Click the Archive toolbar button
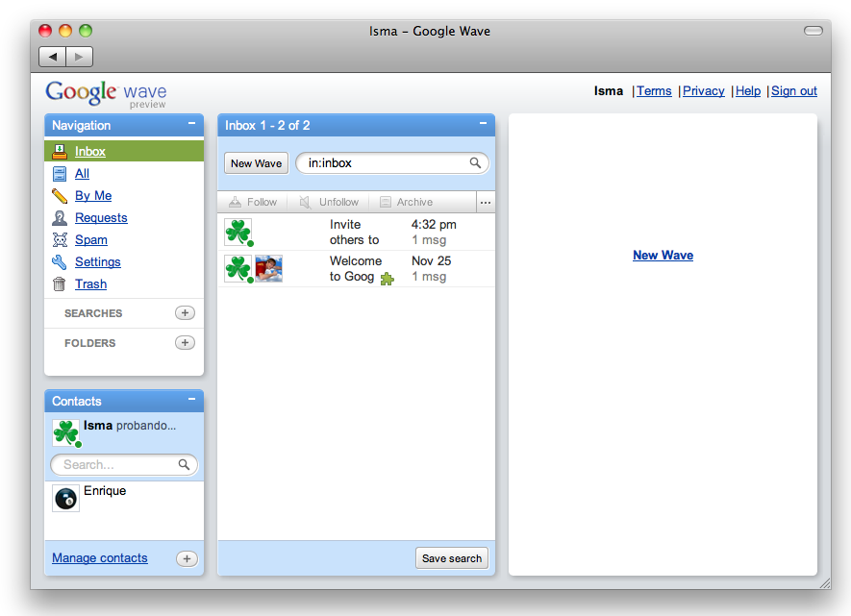851x616 pixels. click(406, 202)
